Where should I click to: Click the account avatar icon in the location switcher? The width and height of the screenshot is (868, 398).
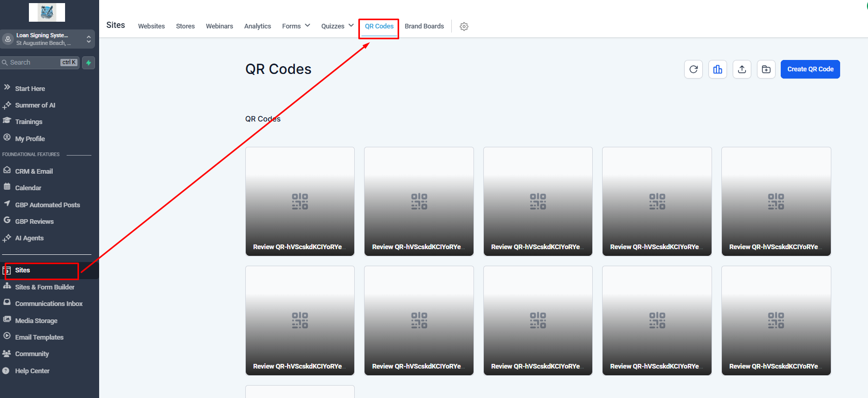pyautogui.click(x=8, y=39)
